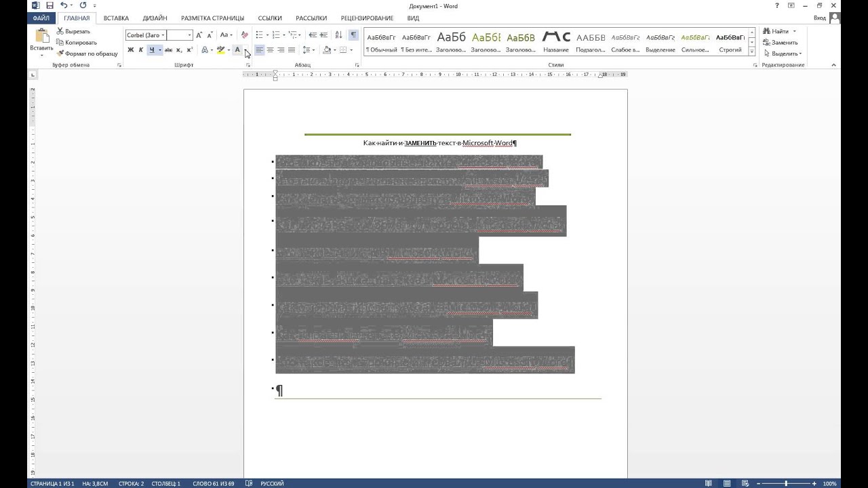Toggle bold (Ж) formatting
The height and width of the screenshot is (488, 868).
[x=131, y=50]
